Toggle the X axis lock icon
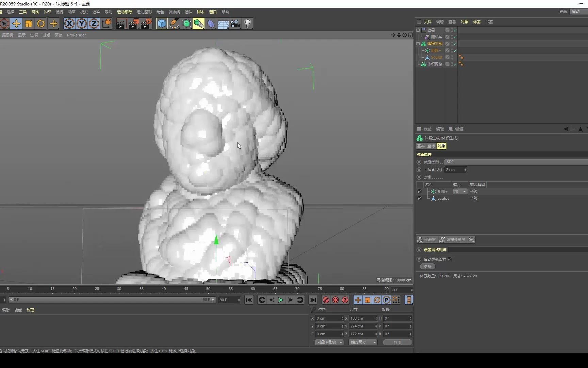This screenshot has height=368, width=588. click(69, 24)
